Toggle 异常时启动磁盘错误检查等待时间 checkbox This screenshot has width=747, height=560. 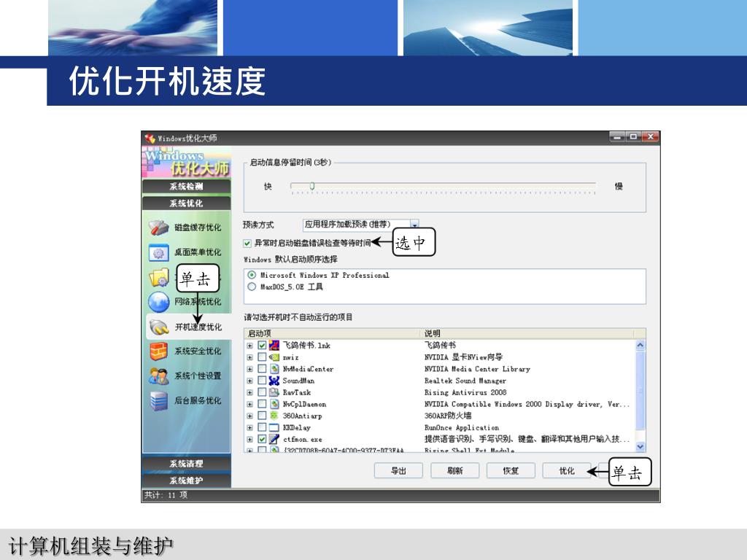pyautogui.click(x=247, y=244)
